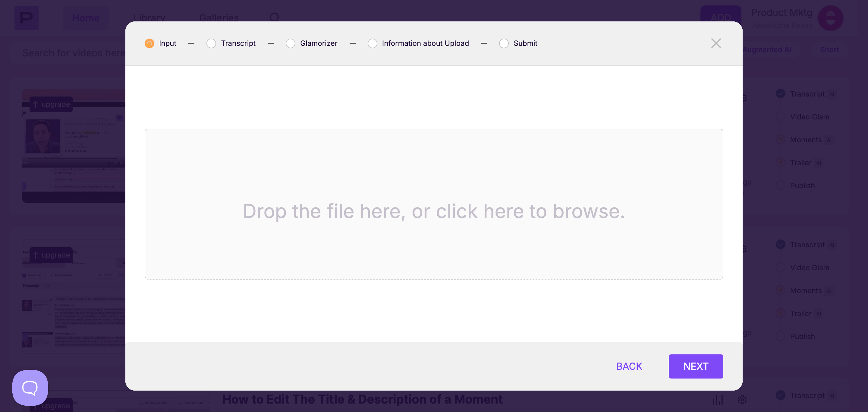Select the Information about Upload step circle

coord(372,43)
